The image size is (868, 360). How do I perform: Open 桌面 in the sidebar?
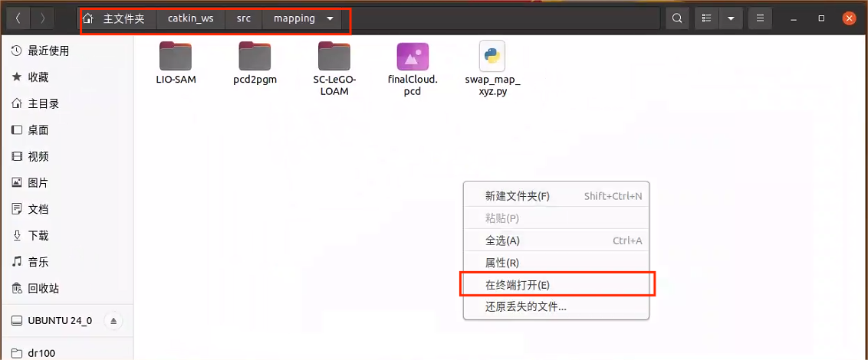click(67, 130)
